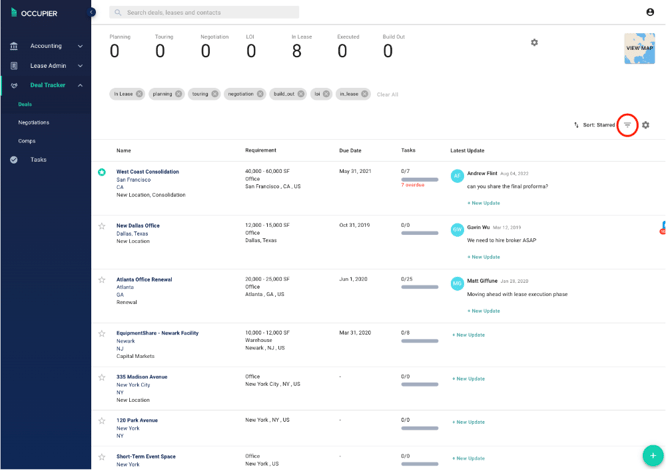
Task: Open EquipmentShare - Newark Facility deal
Action: point(158,333)
